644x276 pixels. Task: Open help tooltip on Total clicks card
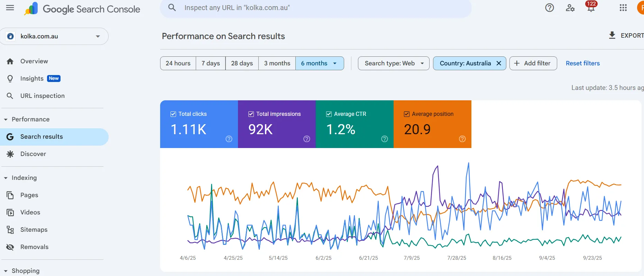(x=229, y=139)
